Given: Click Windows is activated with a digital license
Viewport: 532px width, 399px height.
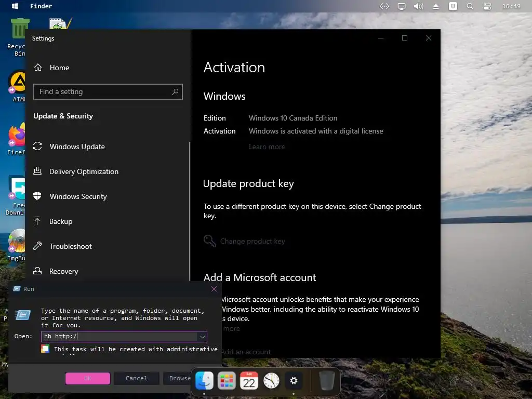Looking at the screenshot, I should pyautogui.click(x=316, y=131).
